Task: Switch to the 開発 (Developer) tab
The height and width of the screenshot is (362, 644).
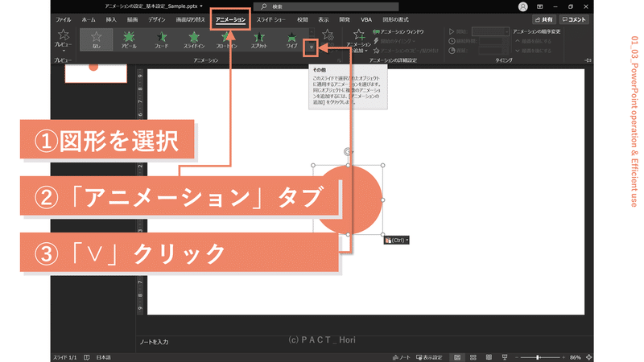Action: click(345, 19)
